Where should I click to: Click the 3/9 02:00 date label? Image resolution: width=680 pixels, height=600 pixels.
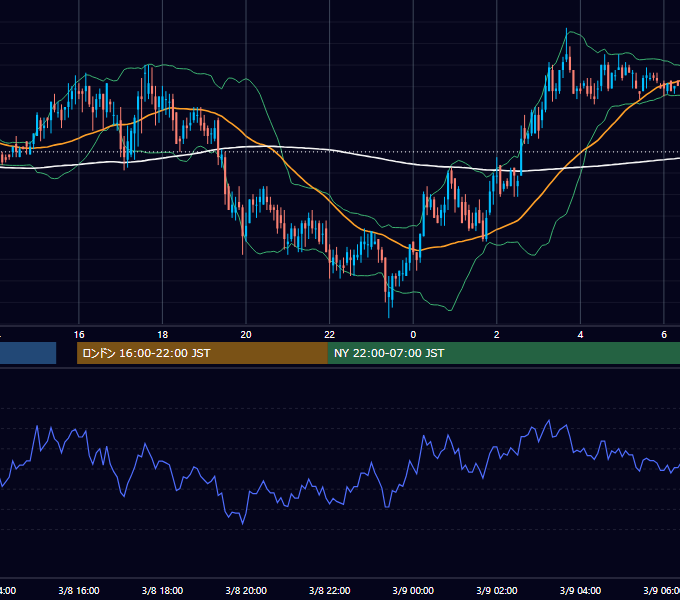(x=497, y=590)
